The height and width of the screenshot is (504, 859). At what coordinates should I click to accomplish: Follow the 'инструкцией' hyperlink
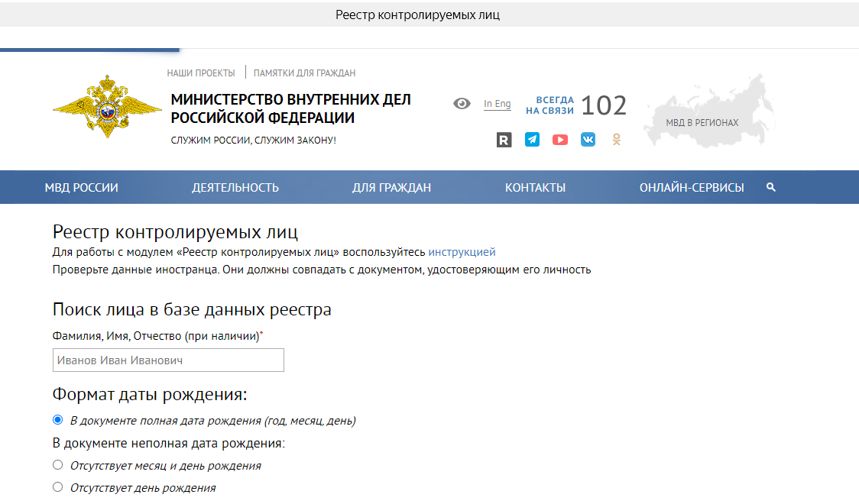(462, 252)
